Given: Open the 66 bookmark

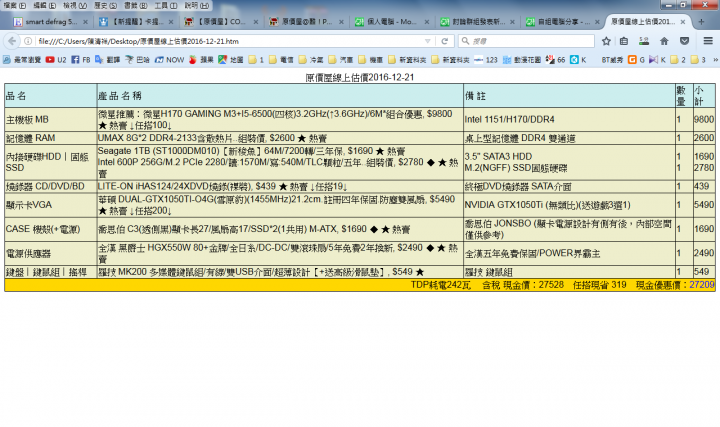Looking at the screenshot, I should [555, 60].
